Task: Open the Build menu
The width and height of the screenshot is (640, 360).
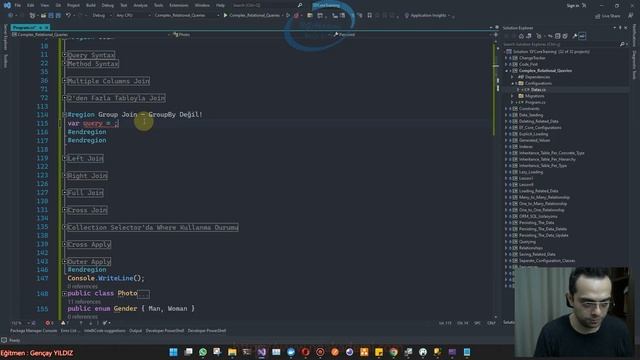Action: point(91,5)
